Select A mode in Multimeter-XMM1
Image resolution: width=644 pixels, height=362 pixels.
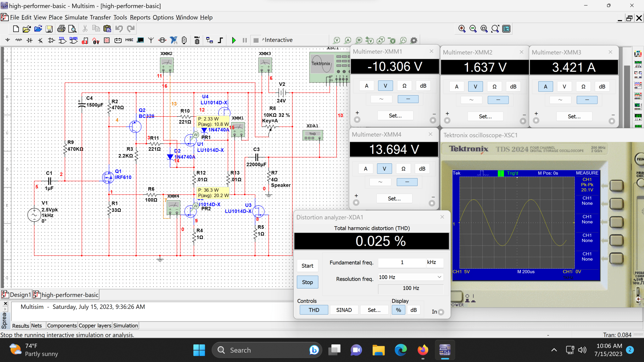click(366, 86)
